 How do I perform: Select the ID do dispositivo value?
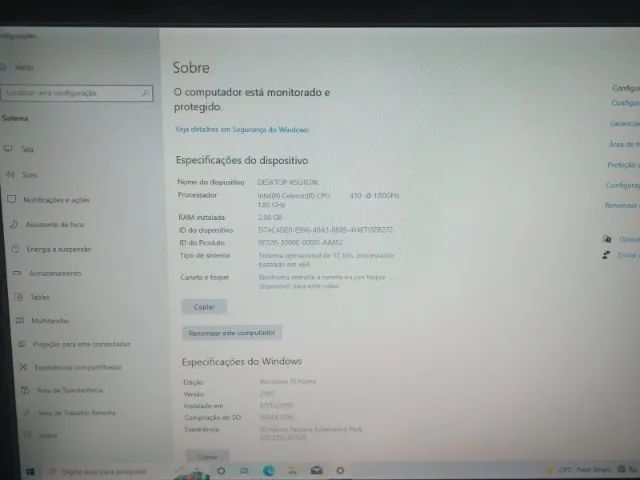point(325,230)
